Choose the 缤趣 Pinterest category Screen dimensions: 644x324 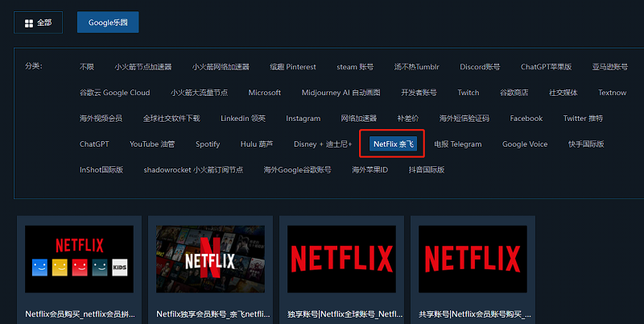[x=293, y=67]
